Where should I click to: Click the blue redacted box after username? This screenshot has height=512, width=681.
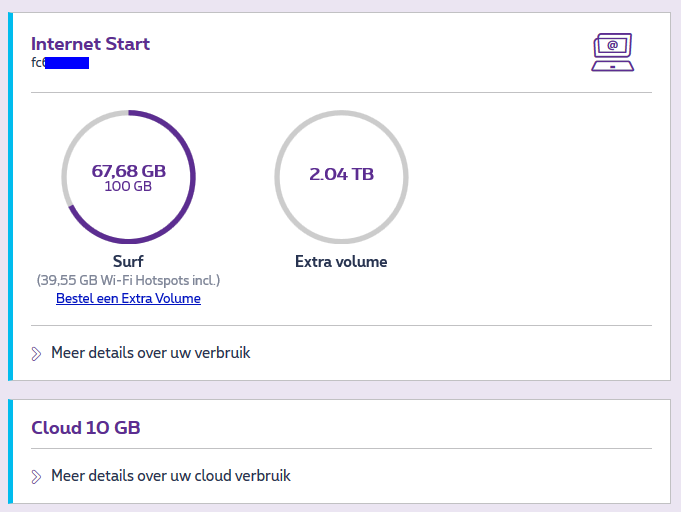click(67, 63)
